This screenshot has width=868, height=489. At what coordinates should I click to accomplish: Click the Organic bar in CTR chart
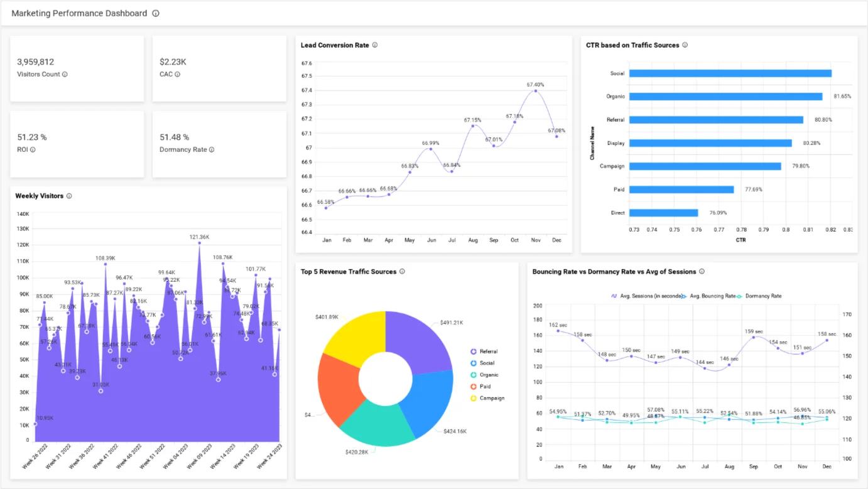pos(725,97)
